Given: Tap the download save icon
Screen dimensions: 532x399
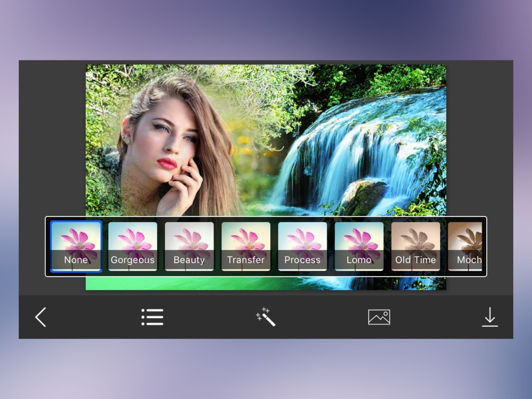Looking at the screenshot, I should (x=490, y=317).
